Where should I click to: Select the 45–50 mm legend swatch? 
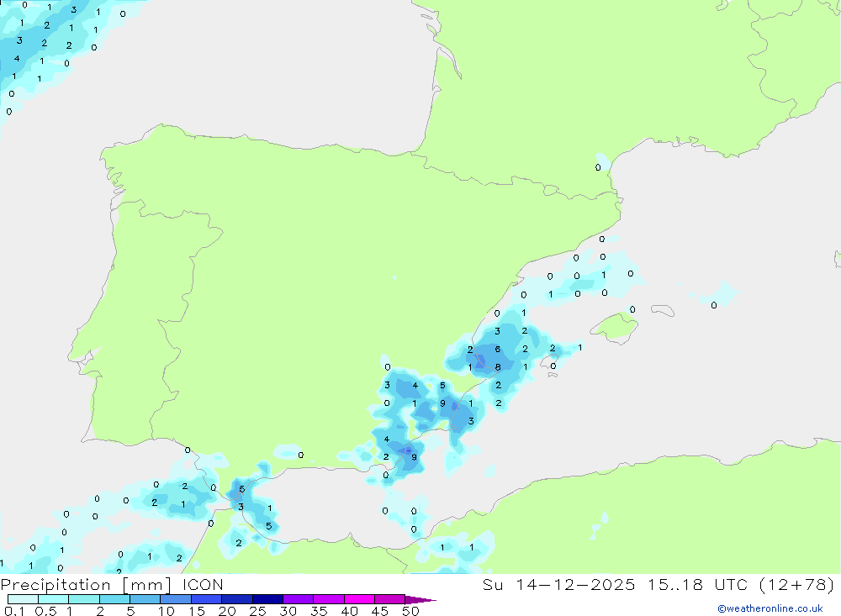pos(390,599)
